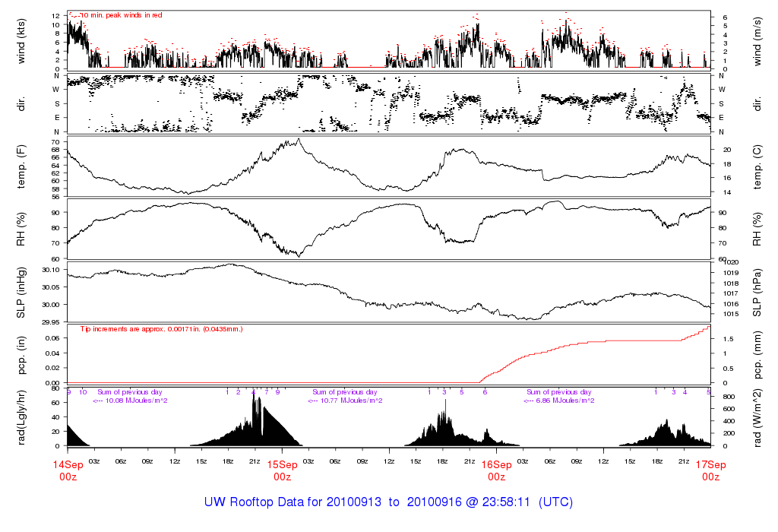Click the '29.95' pressure tick value

[51, 322]
